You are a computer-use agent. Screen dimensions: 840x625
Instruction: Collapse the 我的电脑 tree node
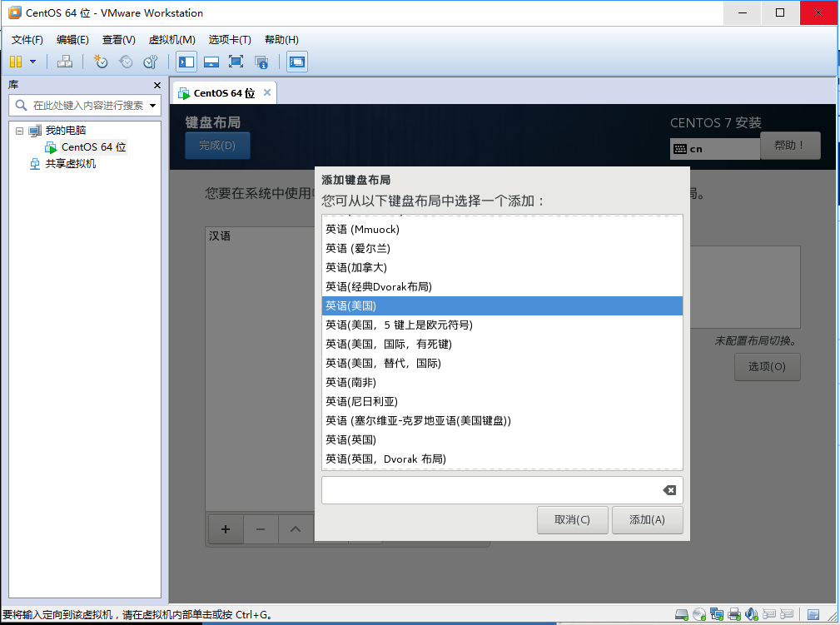click(19, 131)
